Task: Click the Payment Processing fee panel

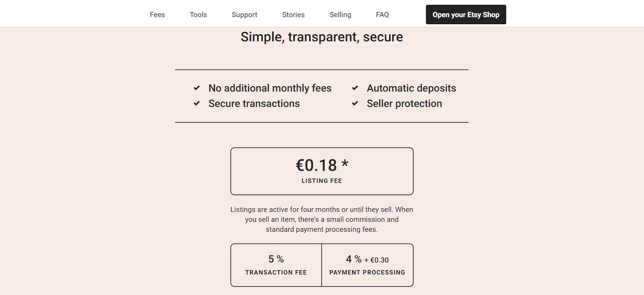Action: click(x=367, y=264)
